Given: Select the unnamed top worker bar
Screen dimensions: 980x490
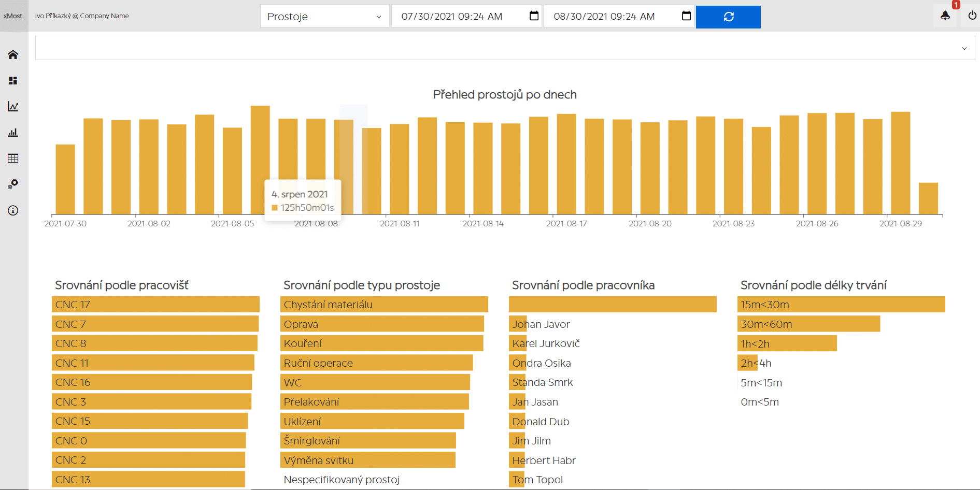Looking at the screenshot, I should [613, 305].
